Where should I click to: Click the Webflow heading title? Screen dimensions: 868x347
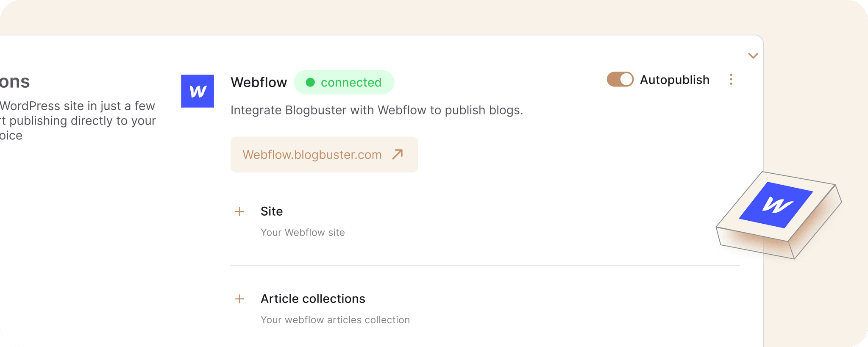(x=259, y=82)
